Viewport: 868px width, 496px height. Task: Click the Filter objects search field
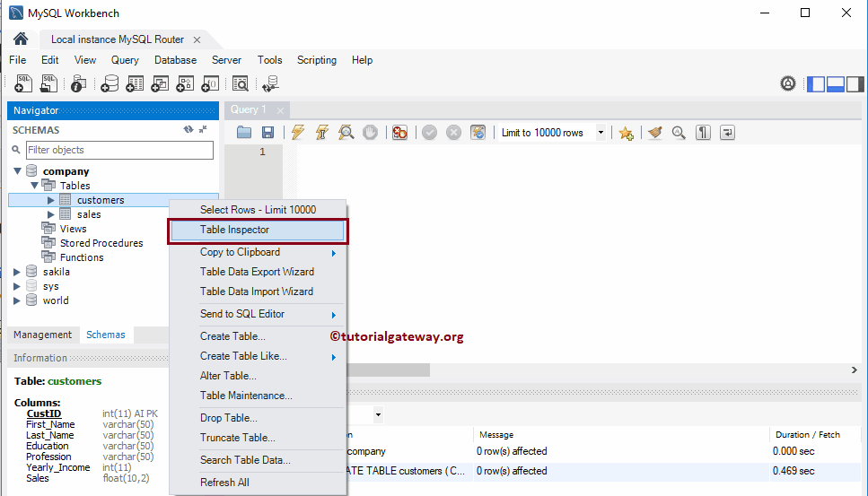point(119,150)
